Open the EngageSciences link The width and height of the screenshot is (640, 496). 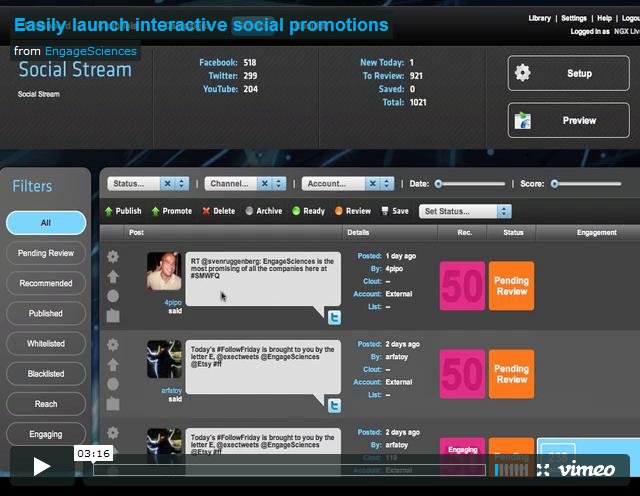91,51
